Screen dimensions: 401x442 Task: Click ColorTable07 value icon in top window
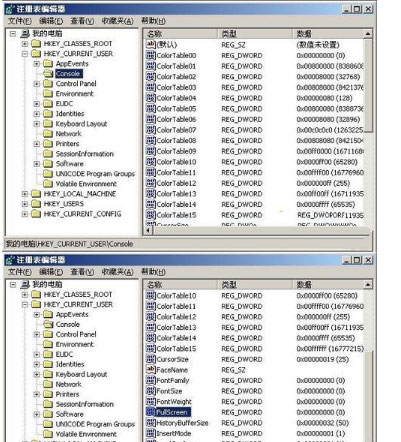(x=151, y=130)
